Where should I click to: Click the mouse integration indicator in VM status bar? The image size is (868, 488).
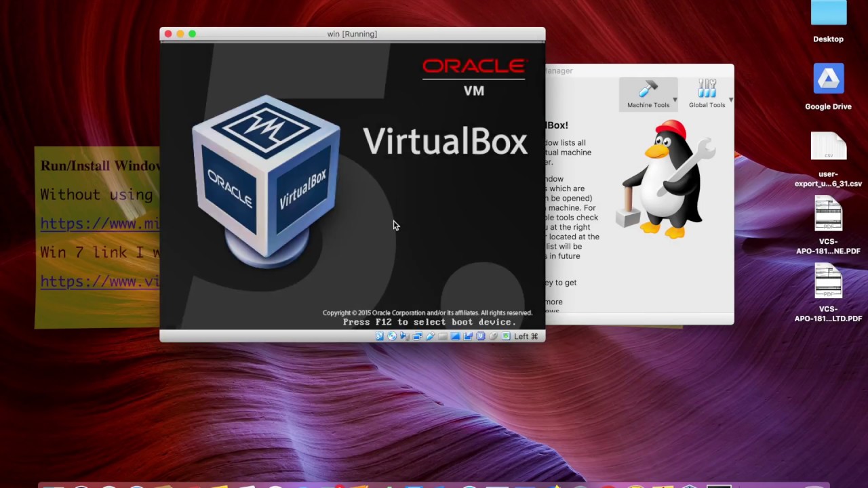pyautogui.click(x=493, y=336)
